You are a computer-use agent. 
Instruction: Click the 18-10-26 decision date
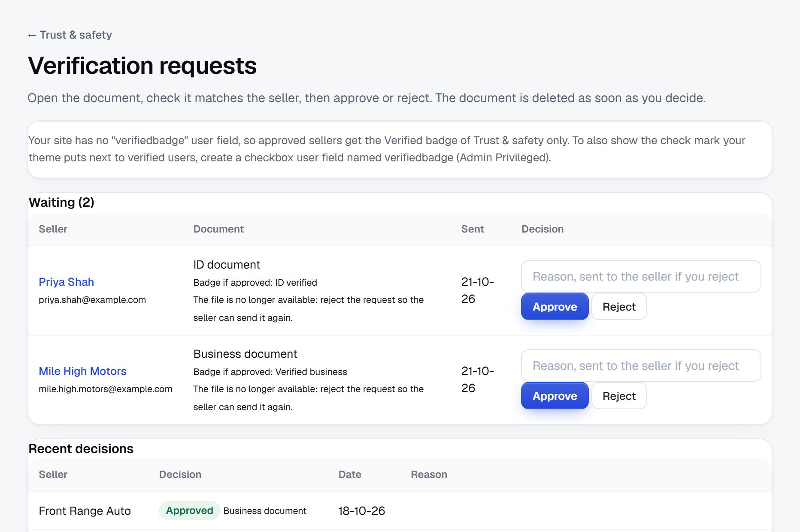coord(361,511)
